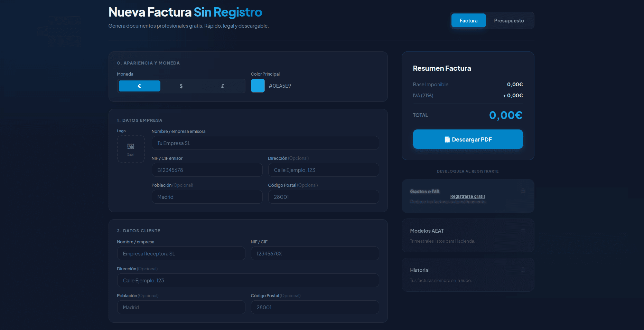644x330 pixels.
Task: Keep euro selected in the Moneda switch
Action: pos(139,86)
